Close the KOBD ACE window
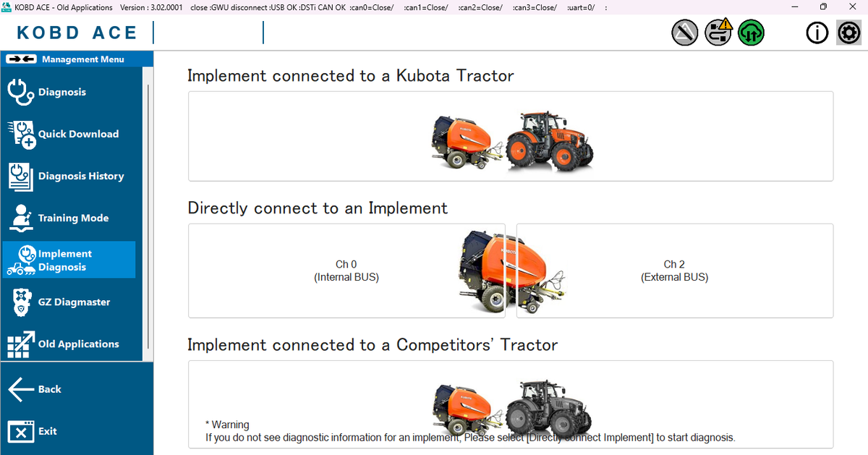868x455 pixels. (853, 7)
